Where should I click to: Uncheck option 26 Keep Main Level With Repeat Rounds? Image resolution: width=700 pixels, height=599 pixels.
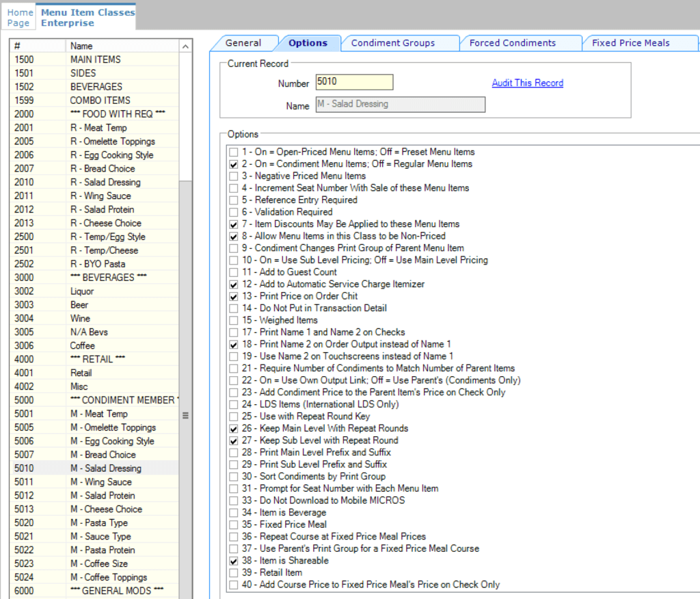coord(234,429)
